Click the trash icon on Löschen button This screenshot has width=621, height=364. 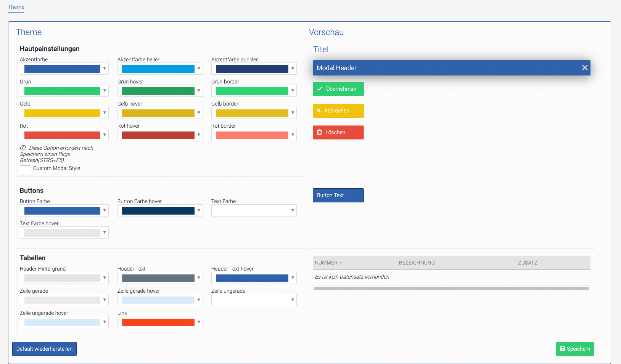point(320,132)
